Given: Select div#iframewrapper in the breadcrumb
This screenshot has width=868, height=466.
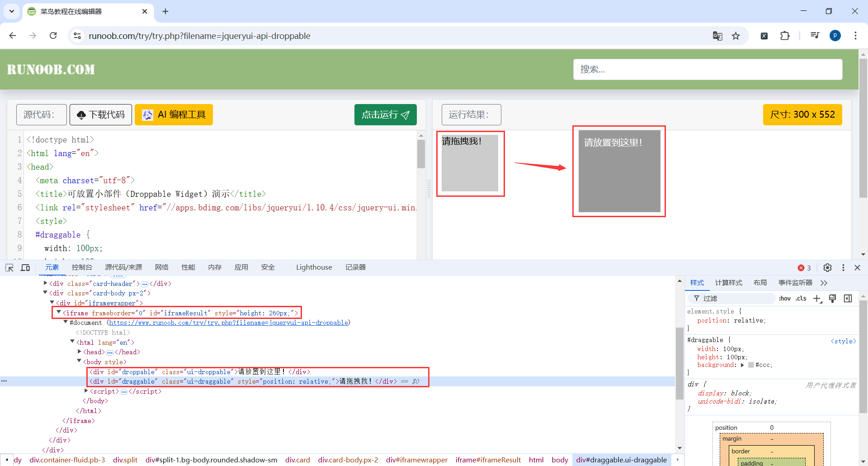Looking at the screenshot, I should point(417,460).
